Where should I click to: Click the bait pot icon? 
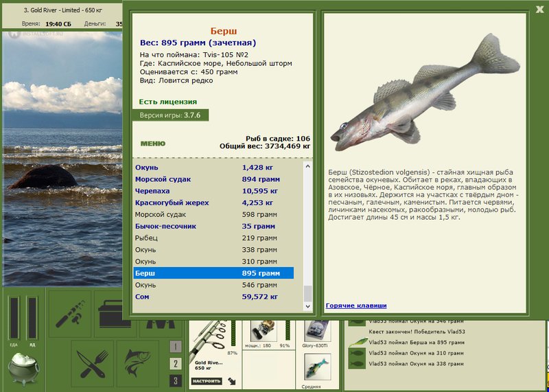[23, 369]
